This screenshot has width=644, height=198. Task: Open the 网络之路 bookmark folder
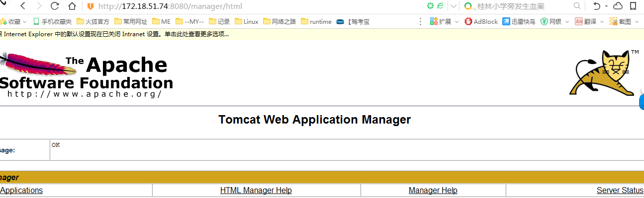[279, 22]
